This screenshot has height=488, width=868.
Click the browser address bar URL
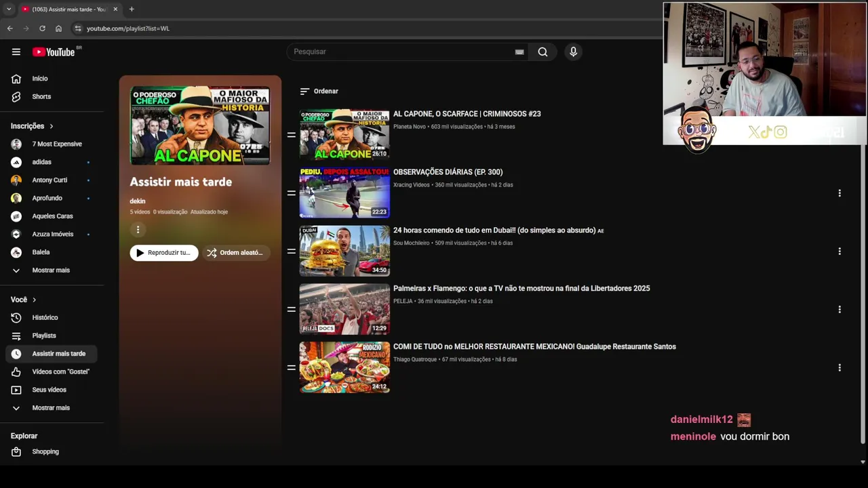coord(128,28)
